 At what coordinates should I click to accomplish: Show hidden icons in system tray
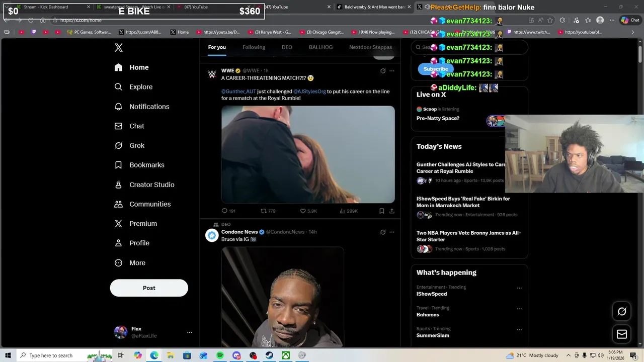[569, 355]
